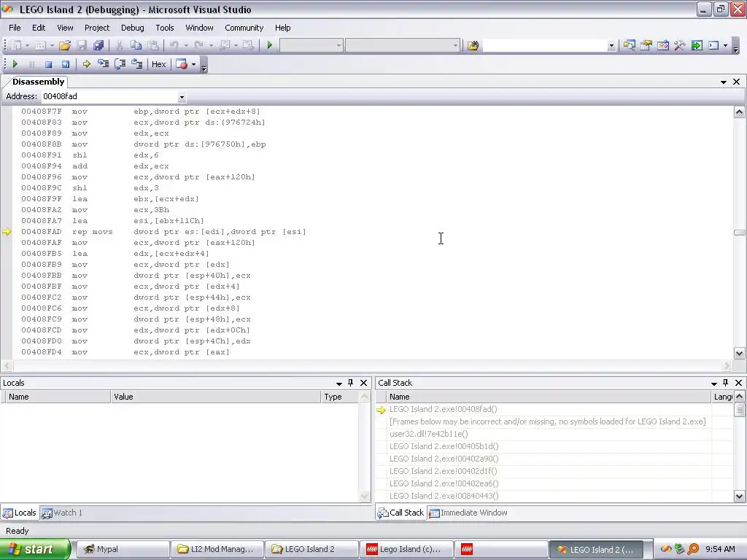Continue execution with debug toolbar play icon

coord(15,64)
